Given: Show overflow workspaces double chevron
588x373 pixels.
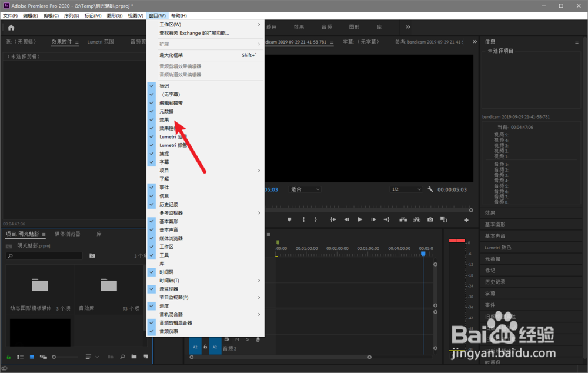Looking at the screenshot, I should [408, 27].
